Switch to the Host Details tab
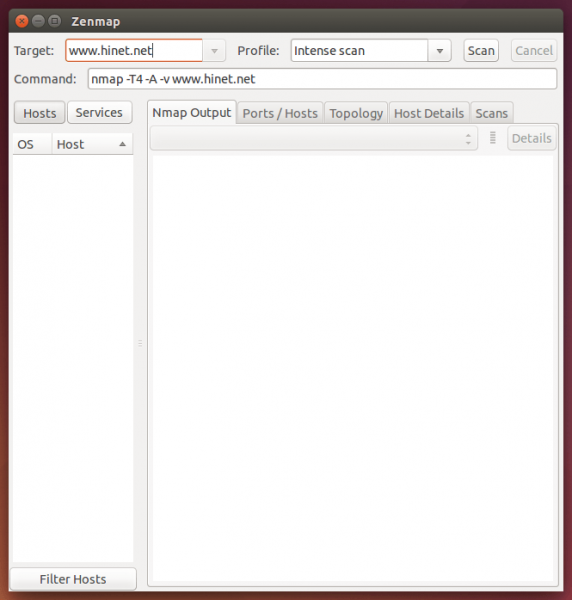 429,113
